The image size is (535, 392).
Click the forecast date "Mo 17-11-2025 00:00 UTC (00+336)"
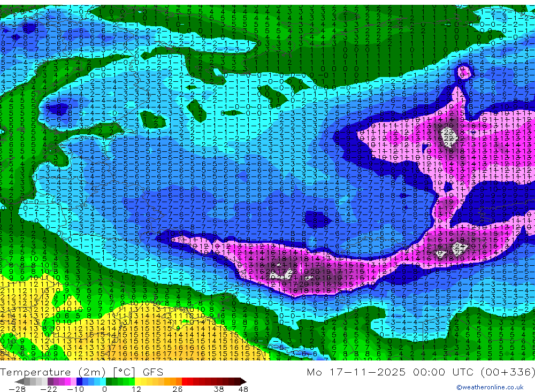(421, 372)
